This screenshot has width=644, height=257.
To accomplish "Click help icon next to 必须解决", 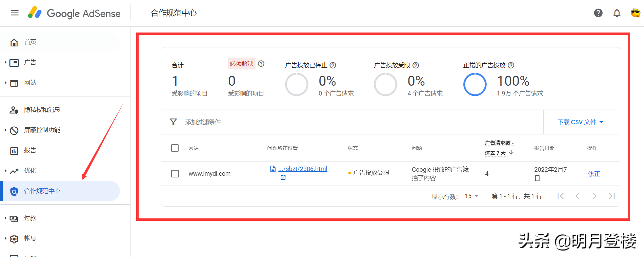I will click(261, 64).
